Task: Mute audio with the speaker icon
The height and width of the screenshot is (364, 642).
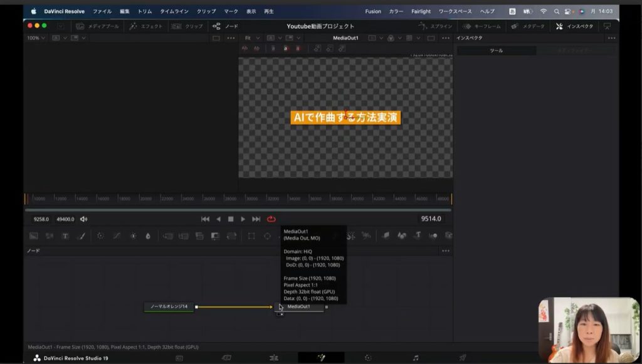Action: (x=84, y=219)
